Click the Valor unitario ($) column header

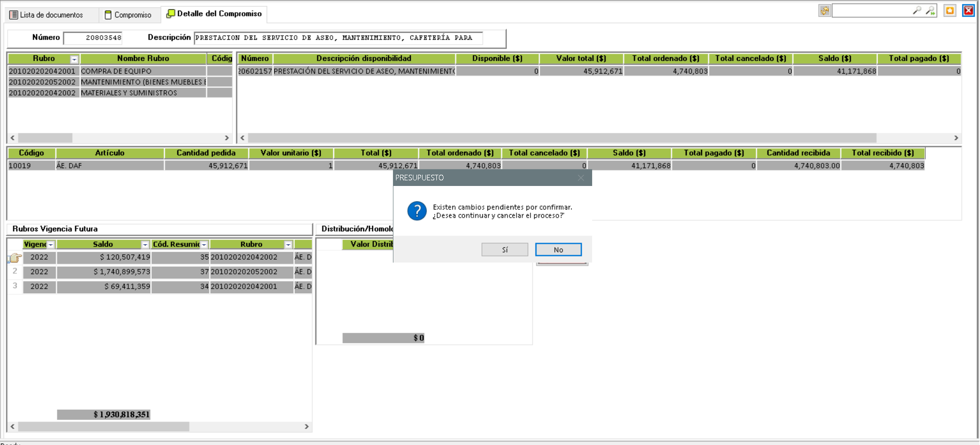pos(291,153)
